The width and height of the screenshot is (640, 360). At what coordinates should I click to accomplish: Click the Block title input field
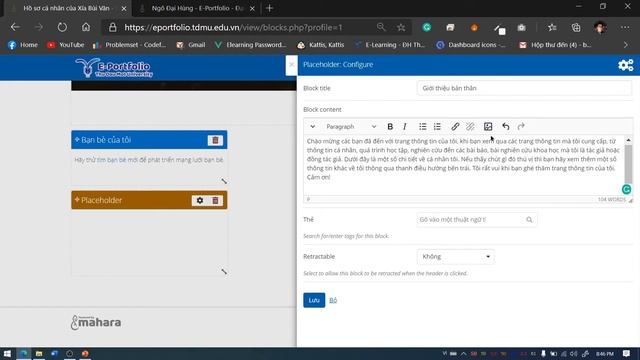click(x=524, y=88)
